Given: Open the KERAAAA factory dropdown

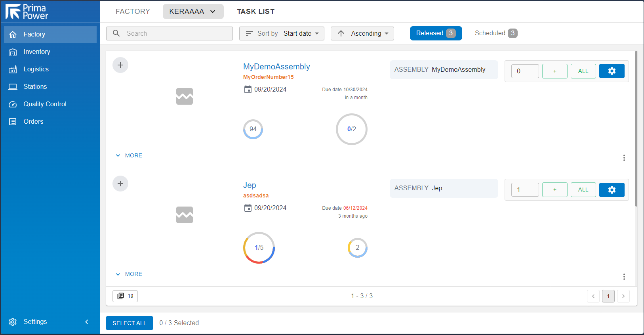Looking at the screenshot, I should tap(193, 11).
